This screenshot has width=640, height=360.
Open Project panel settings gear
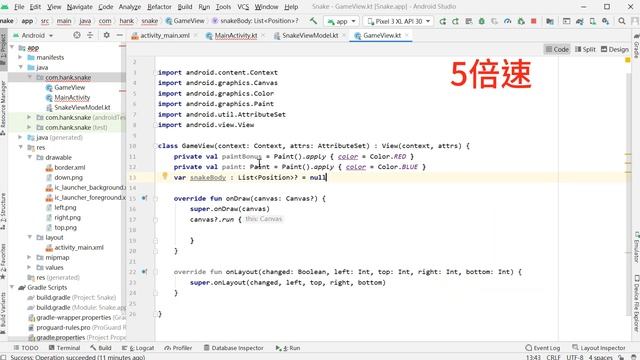pos(107,35)
